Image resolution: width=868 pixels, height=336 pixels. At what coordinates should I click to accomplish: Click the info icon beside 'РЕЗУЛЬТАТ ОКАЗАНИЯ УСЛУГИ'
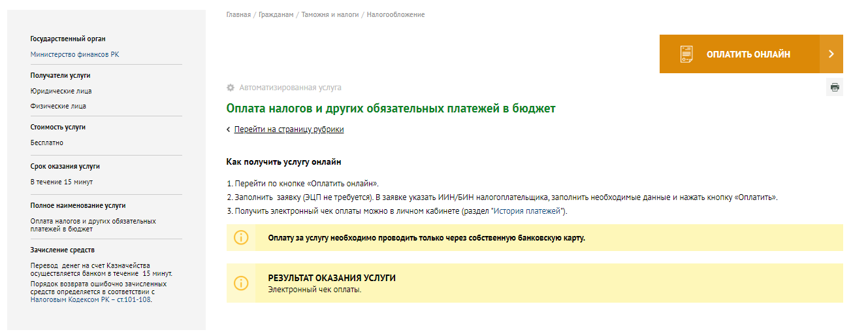tap(241, 283)
